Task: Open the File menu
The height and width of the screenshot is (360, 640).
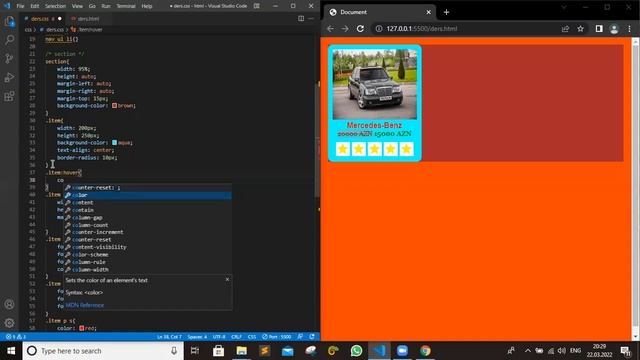Action: [x=20, y=6]
